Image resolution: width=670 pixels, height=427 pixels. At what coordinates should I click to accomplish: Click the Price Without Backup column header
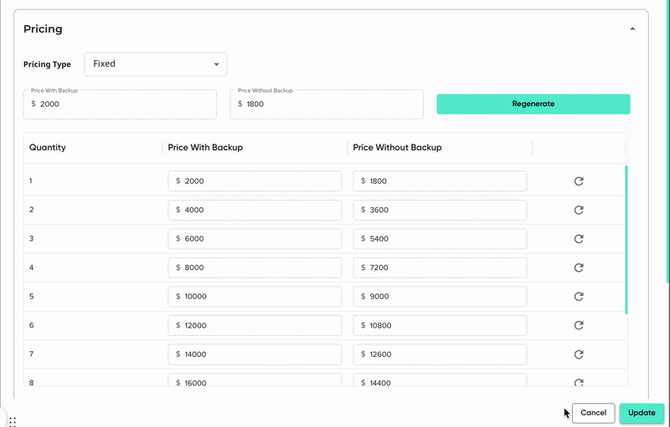[x=397, y=148]
